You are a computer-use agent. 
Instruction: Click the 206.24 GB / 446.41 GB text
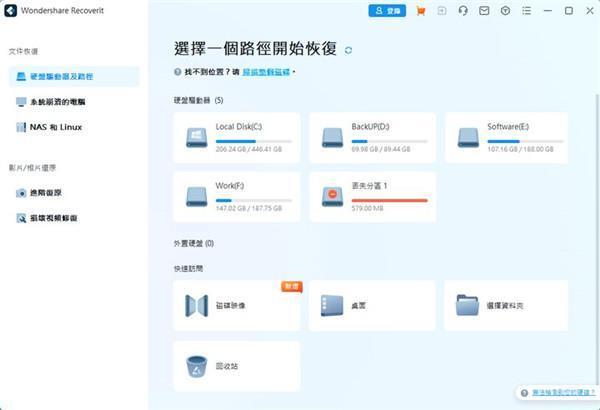click(x=249, y=149)
